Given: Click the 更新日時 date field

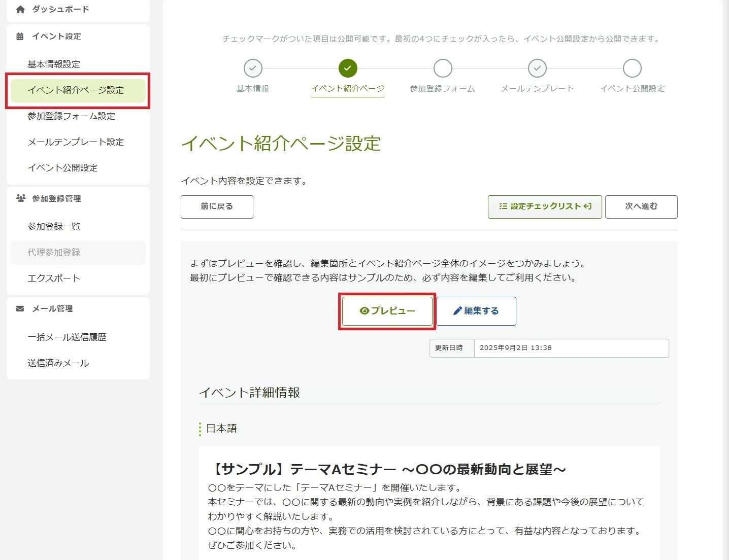Looking at the screenshot, I should click(x=571, y=348).
